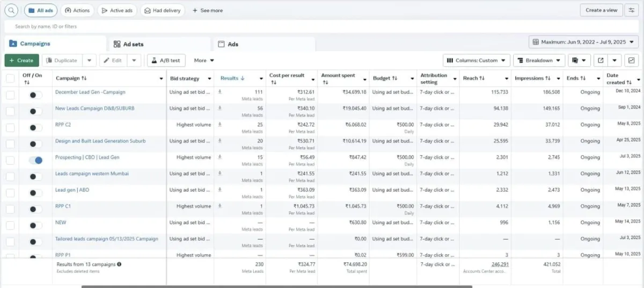Switch to the Ad sets tab
The width and height of the screenshot is (644, 288).
tap(159, 44)
